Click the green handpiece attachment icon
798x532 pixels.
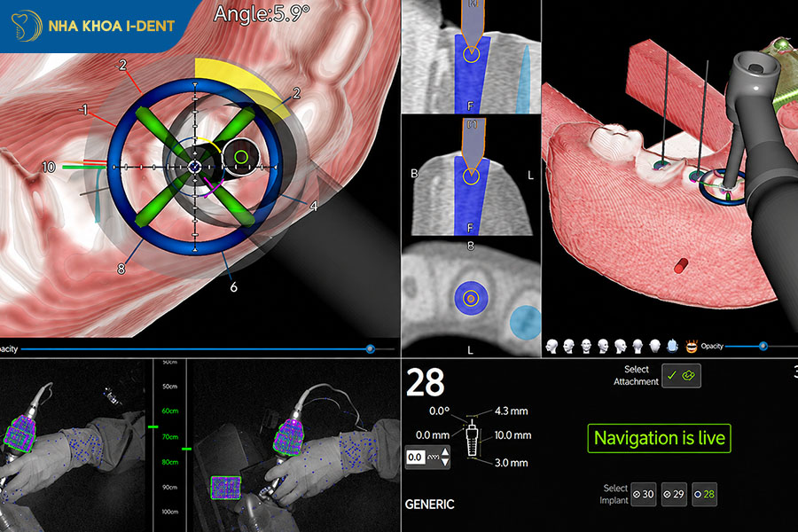[x=689, y=376]
